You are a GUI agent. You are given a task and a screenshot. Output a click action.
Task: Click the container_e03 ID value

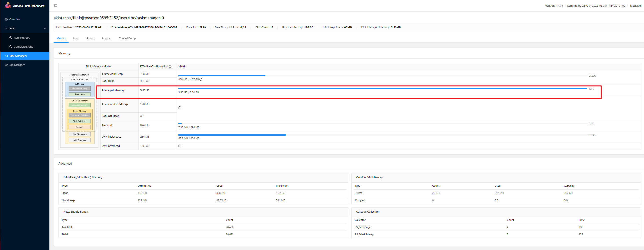[146, 27]
